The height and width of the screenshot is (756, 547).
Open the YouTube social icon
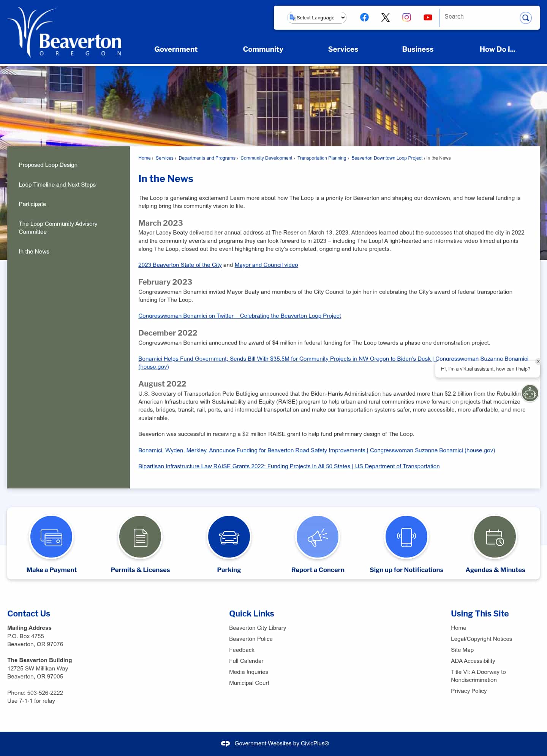[x=428, y=17]
